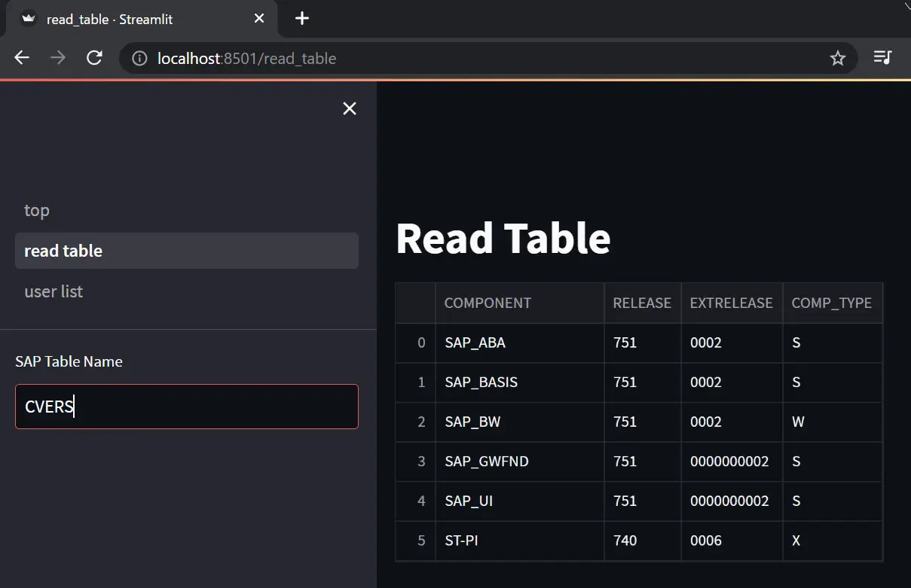Click the browser back arrow
Viewport: 911px width, 588px height.
coord(22,58)
